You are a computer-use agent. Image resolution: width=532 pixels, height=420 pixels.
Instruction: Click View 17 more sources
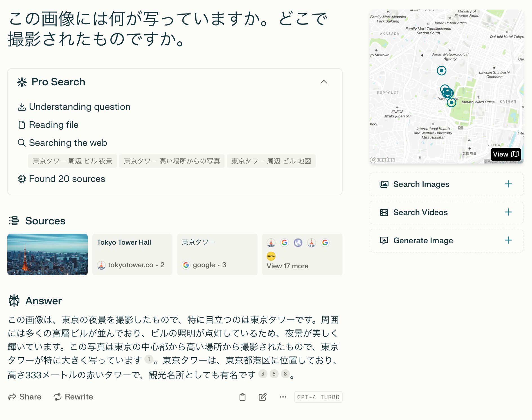pos(287,266)
